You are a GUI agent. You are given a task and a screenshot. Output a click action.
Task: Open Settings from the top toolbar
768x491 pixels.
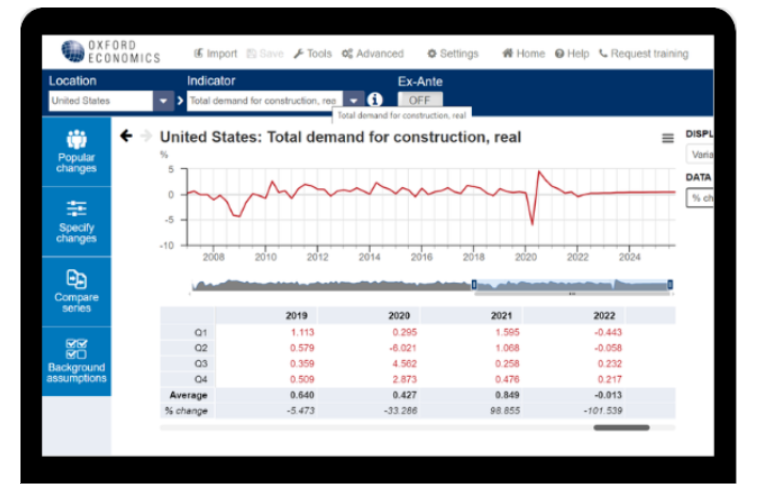click(x=452, y=54)
